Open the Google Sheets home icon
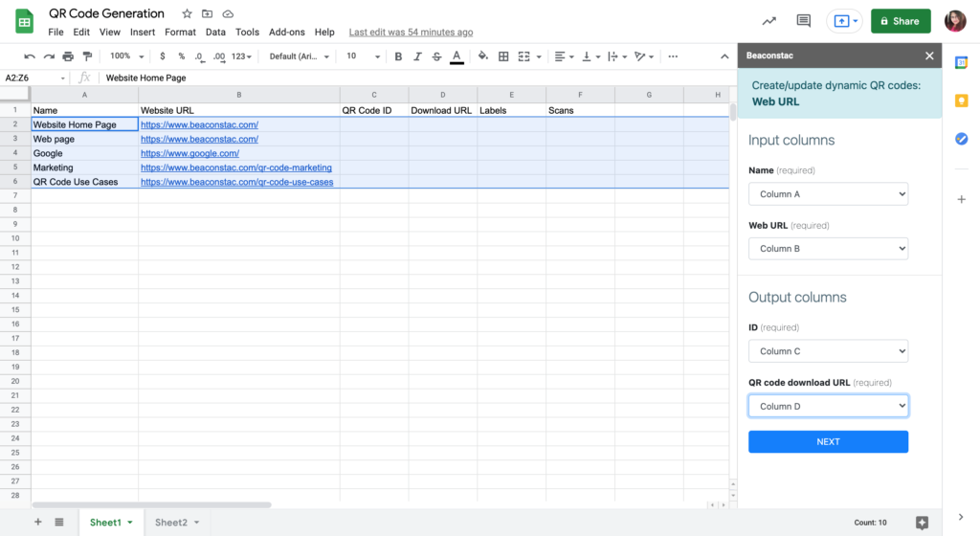Viewport: 980px width, 536px height. (x=24, y=22)
